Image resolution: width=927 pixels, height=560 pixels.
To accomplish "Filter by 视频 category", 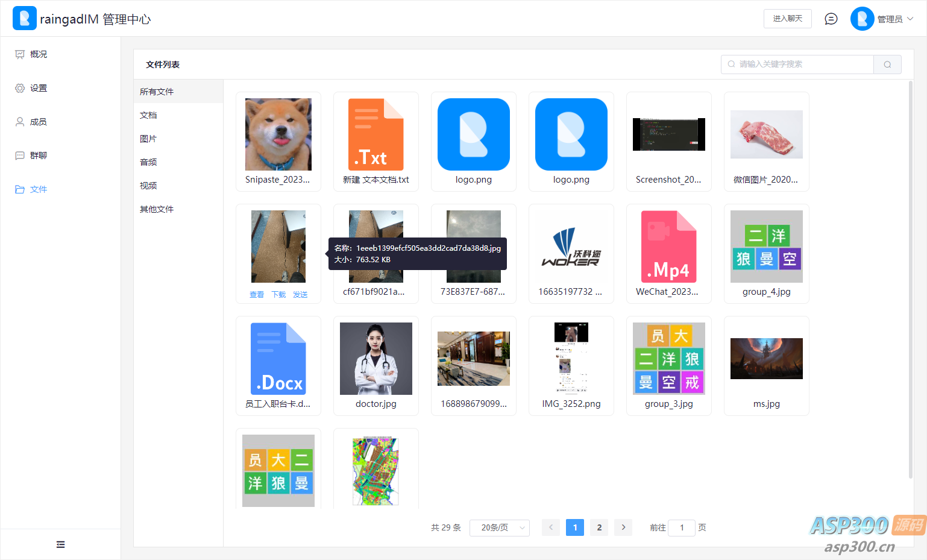I will (x=178, y=186).
